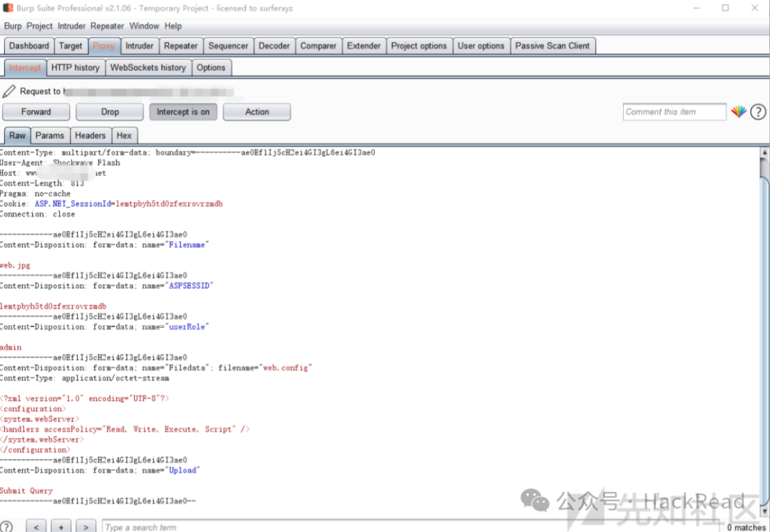
Task: Open the Extender tab
Action: point(364,46)
